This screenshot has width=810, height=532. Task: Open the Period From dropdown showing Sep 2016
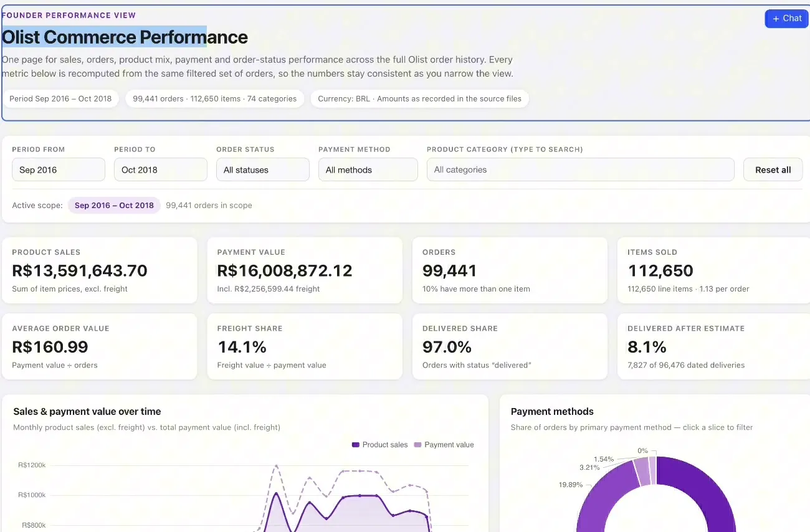(x=59, y=169)
